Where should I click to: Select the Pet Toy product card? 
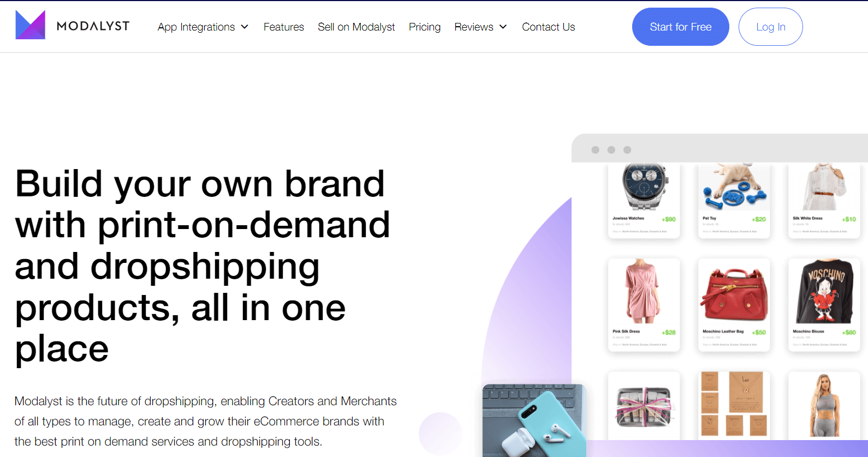pos(734,201)
